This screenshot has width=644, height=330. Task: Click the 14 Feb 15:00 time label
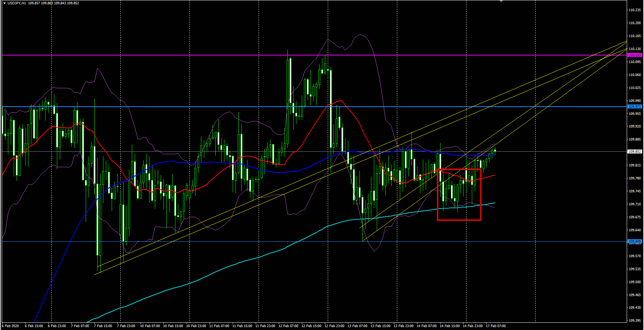pos(450,326)
